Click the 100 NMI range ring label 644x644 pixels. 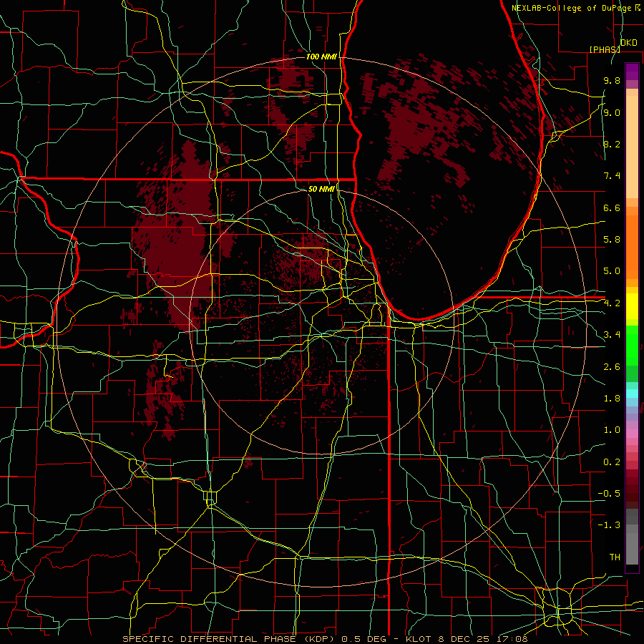[x=321, y=57]
